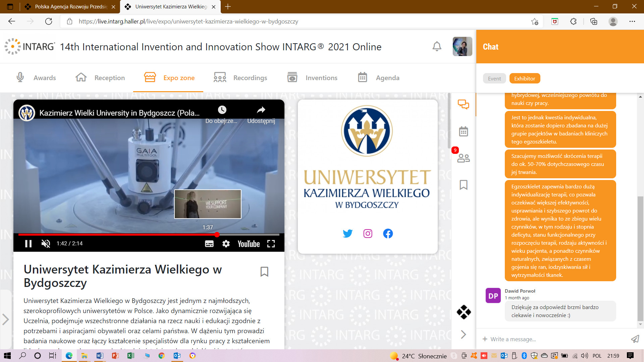Collapse the chat panel with right chevron

[464, 334]
